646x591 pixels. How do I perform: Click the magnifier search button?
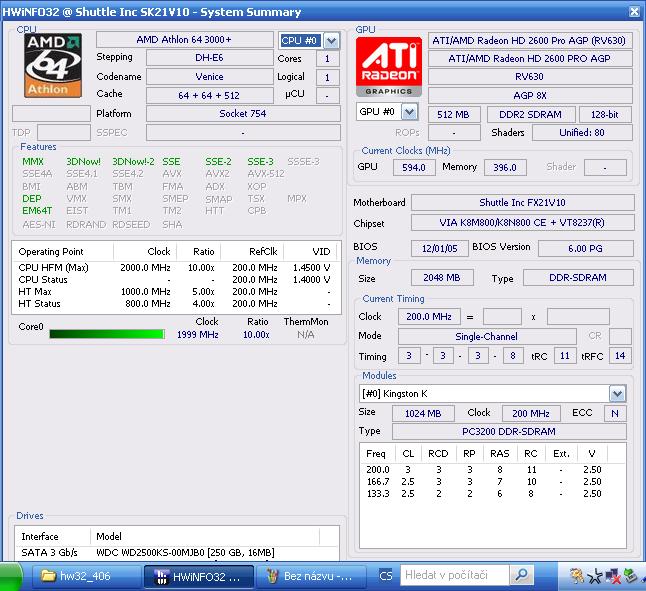pyautogui.click(x=522, y=575)
